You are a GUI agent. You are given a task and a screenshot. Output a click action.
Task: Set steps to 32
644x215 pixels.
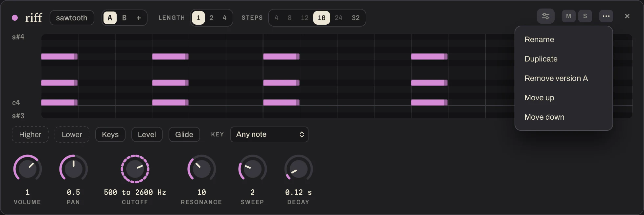pyautogui.click(x=356, y=18)
